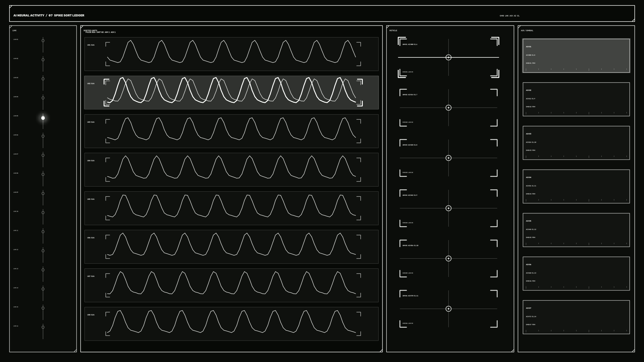
Task: Open the AOI 07 card
Action: pos(576,317)
